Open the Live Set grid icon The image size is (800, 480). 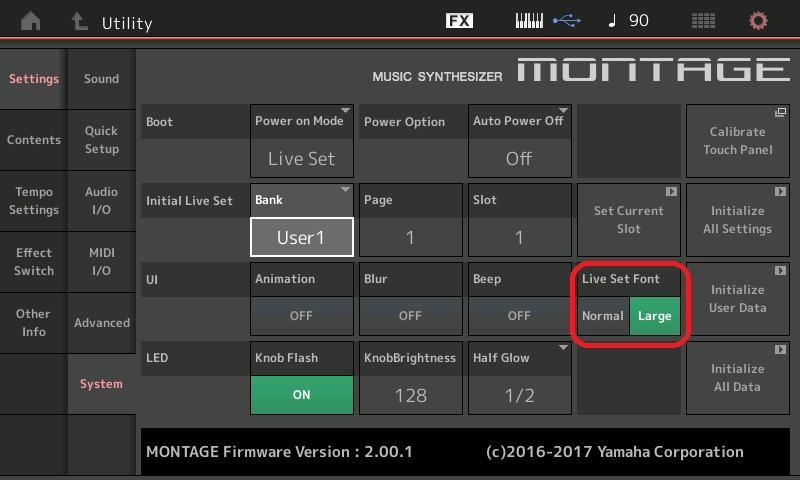(x=703, y=21)
